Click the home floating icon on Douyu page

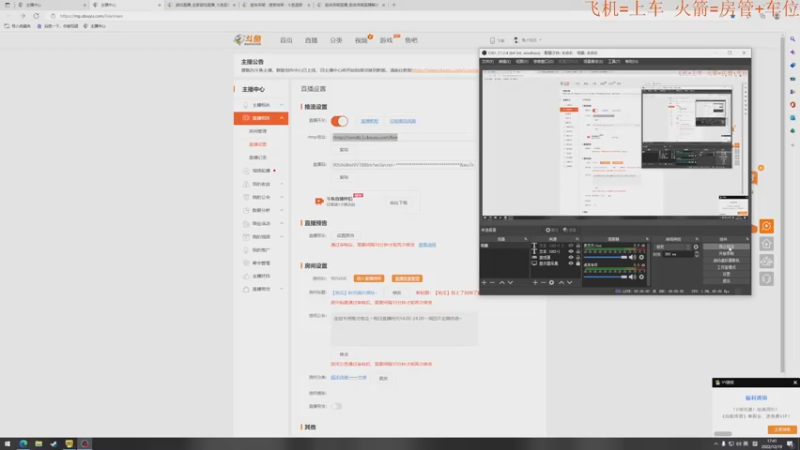[766, 244]
